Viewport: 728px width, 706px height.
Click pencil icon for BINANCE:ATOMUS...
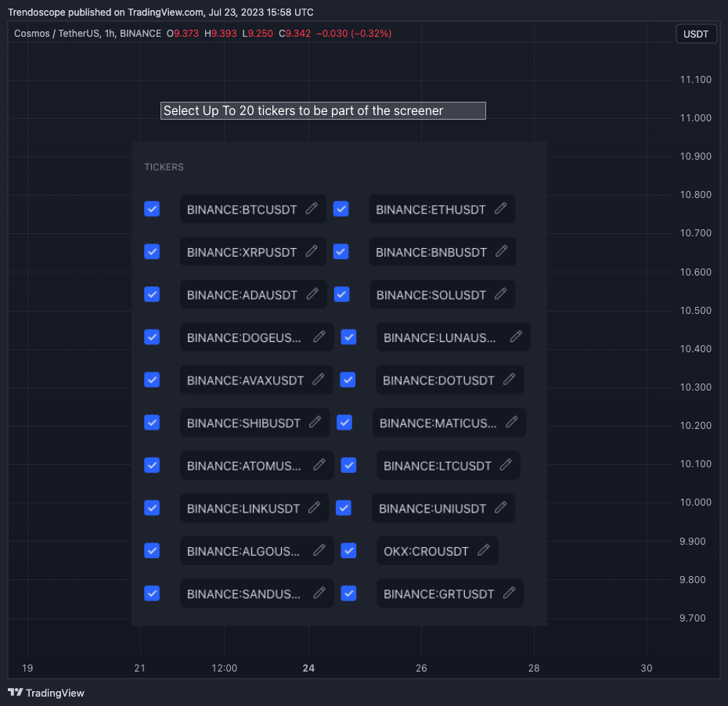(319, 465)
